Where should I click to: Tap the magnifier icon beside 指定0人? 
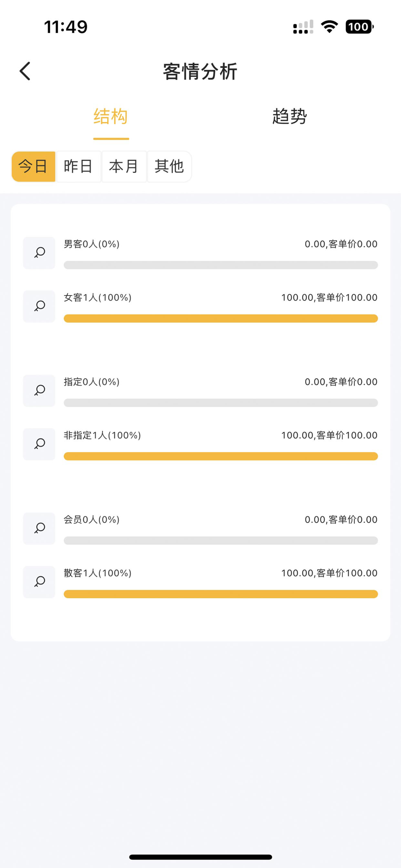click(x=39, y=391)
